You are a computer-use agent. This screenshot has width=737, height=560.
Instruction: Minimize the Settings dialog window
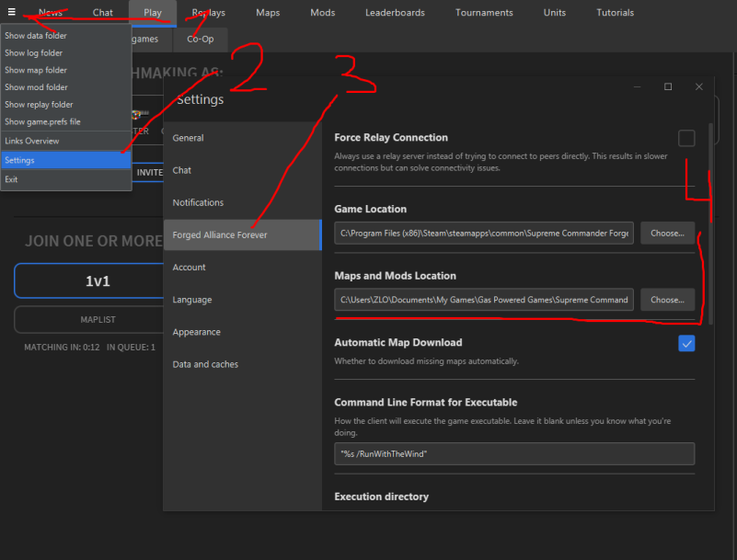click(638, 87)
